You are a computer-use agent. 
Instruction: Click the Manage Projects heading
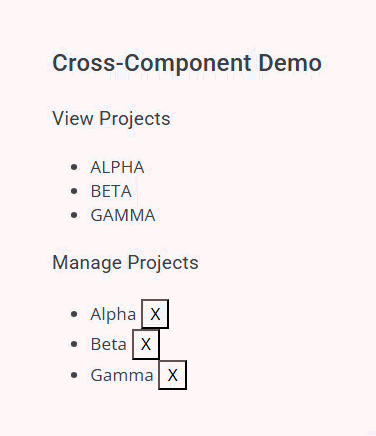tap(126, 263)
